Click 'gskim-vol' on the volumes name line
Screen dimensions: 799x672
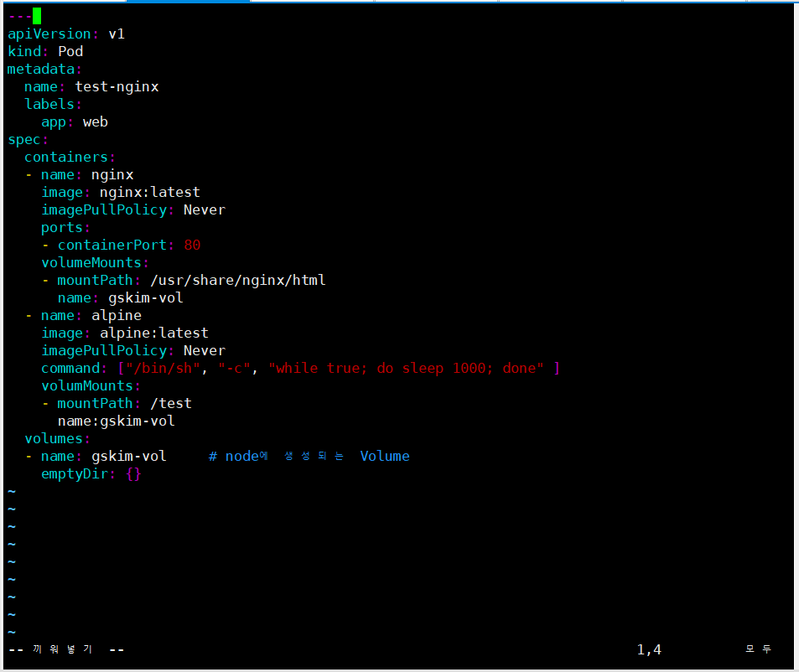[129, 456]
